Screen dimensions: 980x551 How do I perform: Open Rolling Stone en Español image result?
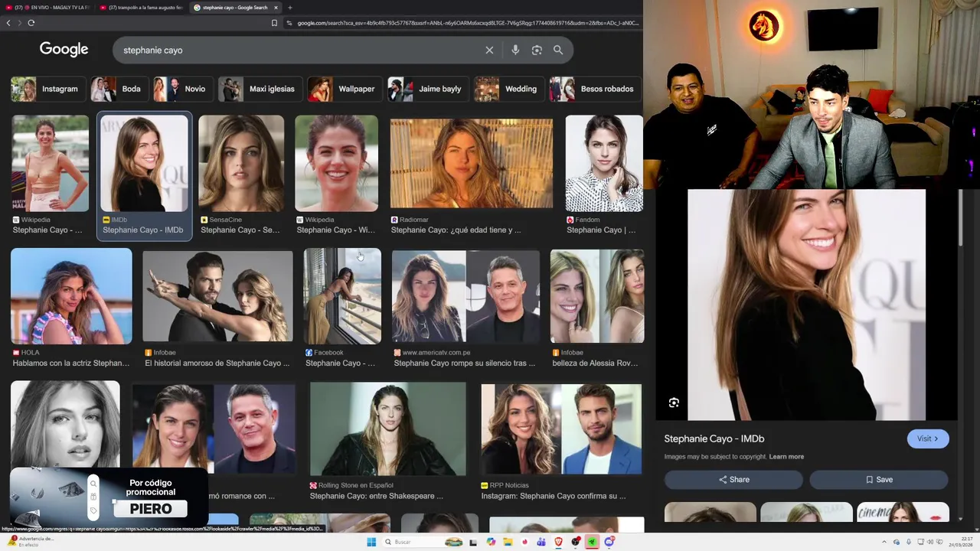point(387,429)
